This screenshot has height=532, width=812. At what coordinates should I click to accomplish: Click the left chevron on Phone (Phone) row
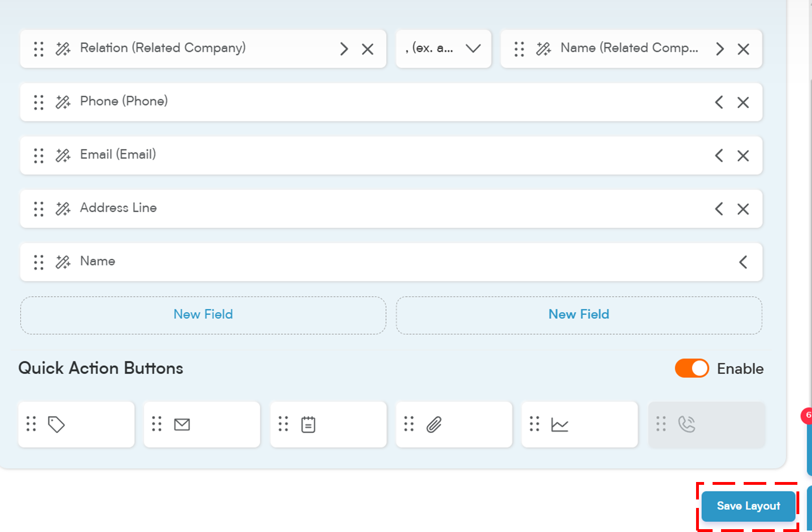(x=719, y=102)
